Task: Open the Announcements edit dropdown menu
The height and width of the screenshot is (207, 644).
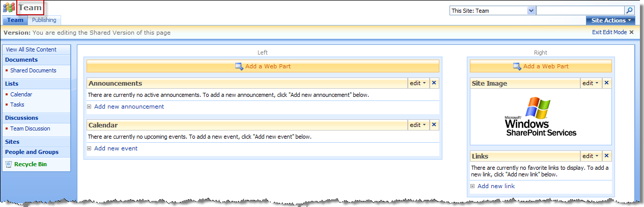Action: (418, 83)
